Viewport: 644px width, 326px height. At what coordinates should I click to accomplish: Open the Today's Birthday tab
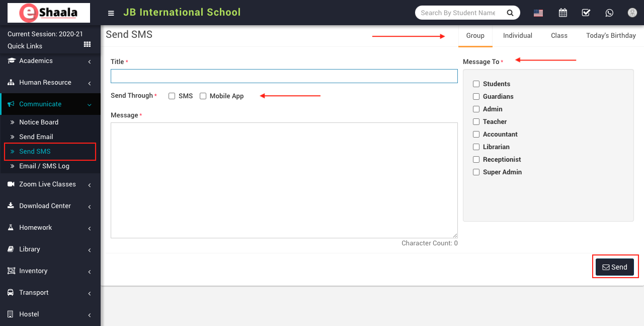pos(611,36)
